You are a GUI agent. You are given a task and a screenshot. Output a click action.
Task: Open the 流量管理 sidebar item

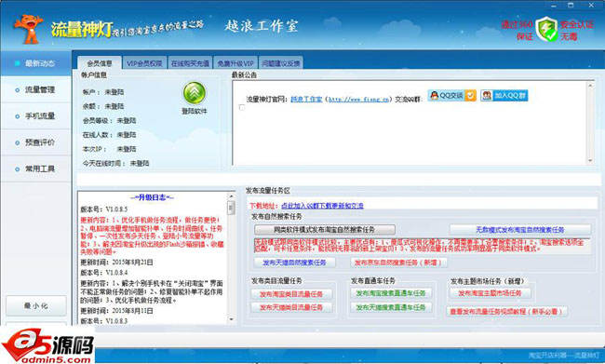[x=35, y=90]
